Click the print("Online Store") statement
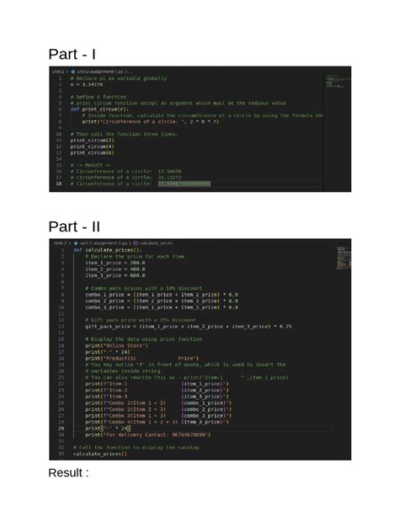The width and height of the screenshot is (399, 532). tap(116, 346)
